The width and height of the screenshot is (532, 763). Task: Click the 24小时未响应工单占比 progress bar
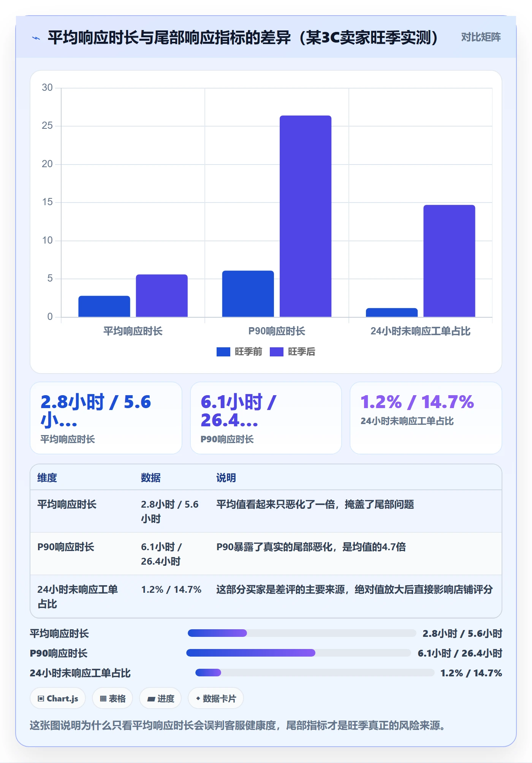[315, 673]
